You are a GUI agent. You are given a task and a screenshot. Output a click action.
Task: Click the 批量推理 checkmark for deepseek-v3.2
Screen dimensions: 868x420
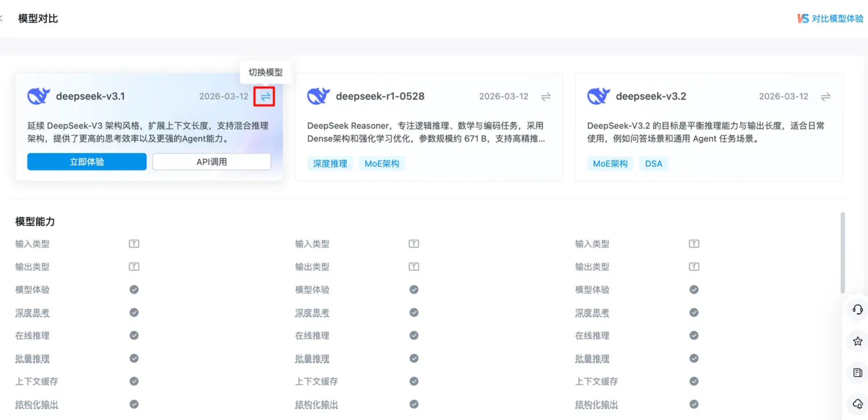(694, 358)
